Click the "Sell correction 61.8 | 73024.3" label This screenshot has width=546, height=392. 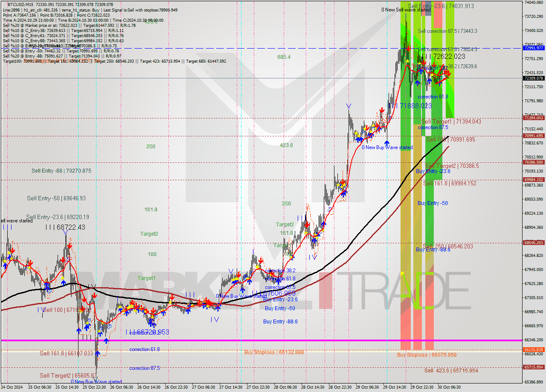(x=447, y=49)
